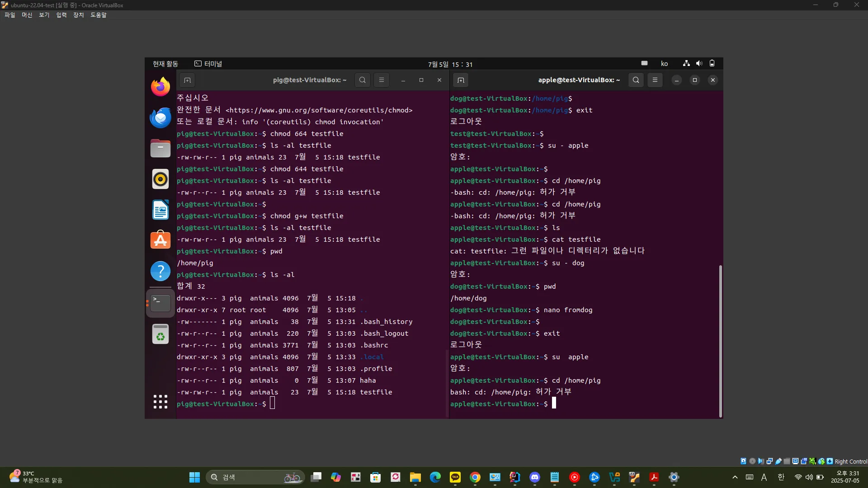Open Discord from the Windows taskbar
Image resolution: width=868 pixels, height=488 pixels.
point(535,477)
